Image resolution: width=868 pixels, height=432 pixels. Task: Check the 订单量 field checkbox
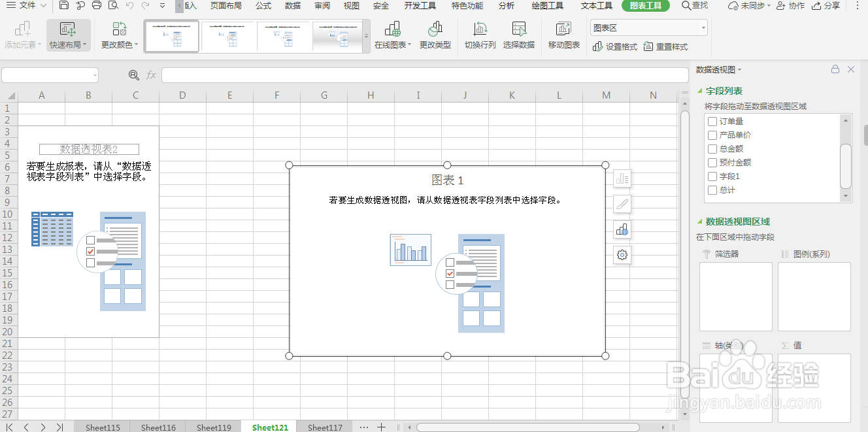click(x=712, y=122)
